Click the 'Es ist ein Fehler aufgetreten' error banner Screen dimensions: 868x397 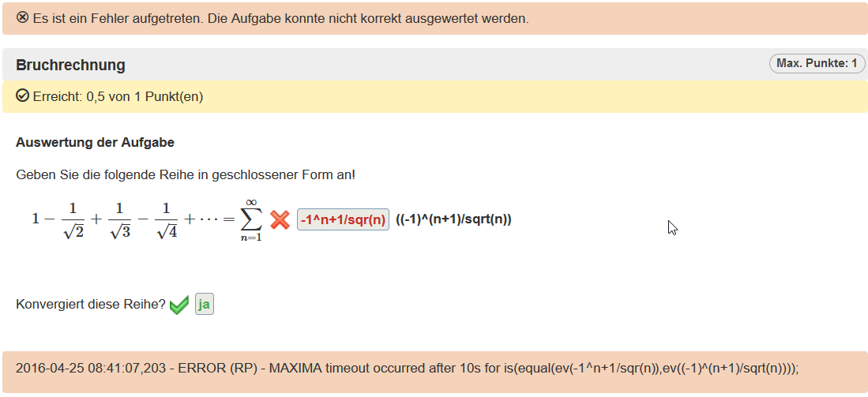[434, 18]
